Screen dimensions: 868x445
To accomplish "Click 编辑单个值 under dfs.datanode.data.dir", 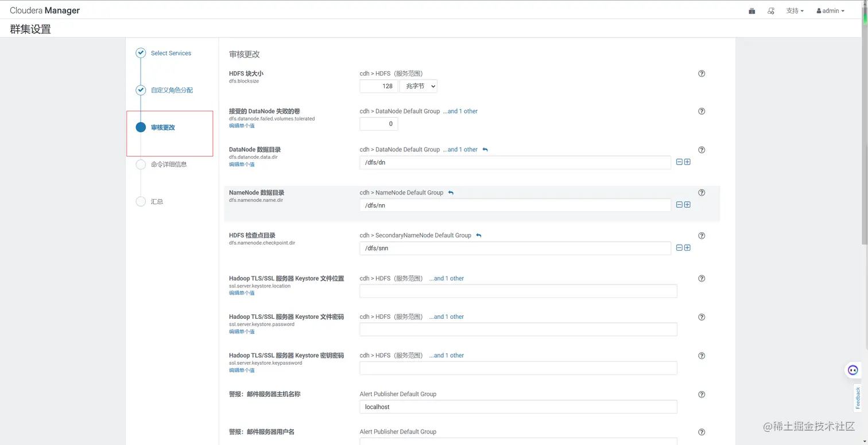I will tap(242, 165).
